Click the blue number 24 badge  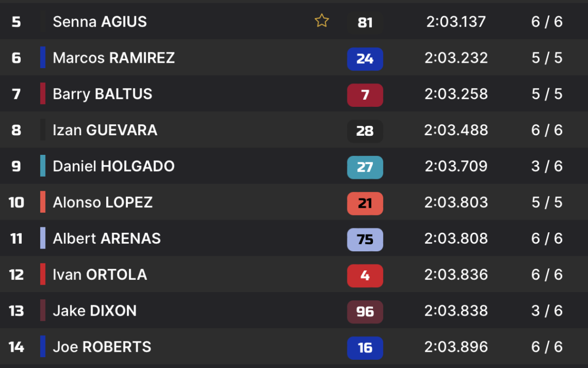pyautogui.click(x=365, y=59)
